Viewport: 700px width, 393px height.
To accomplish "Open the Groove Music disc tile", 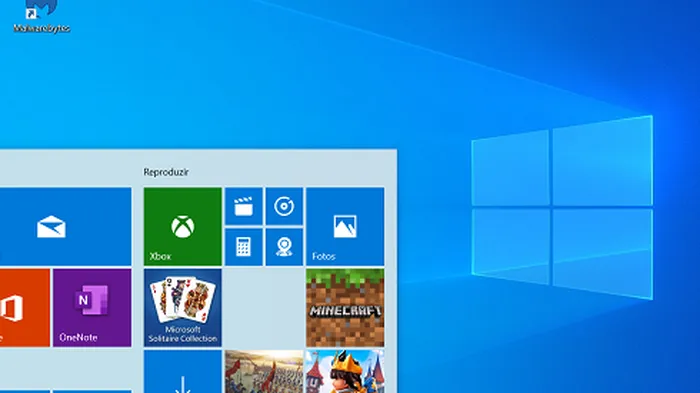I will [284, 206].
